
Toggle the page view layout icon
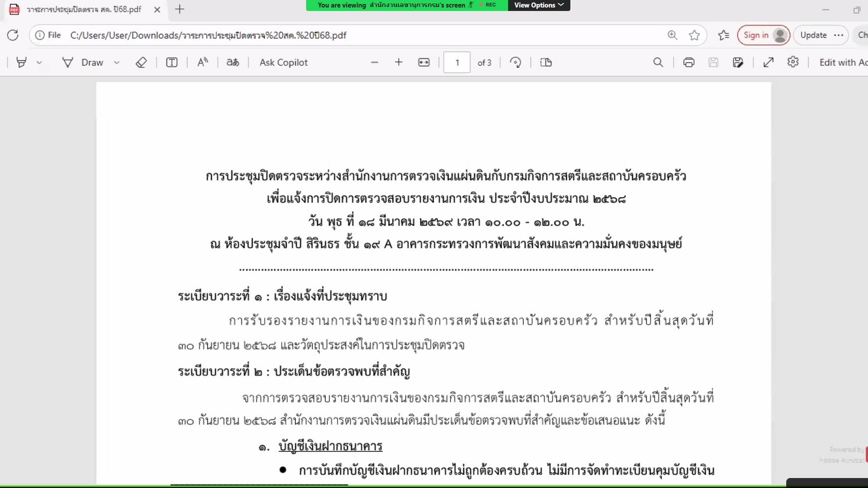pyautogui.click(x=546, y=63)
